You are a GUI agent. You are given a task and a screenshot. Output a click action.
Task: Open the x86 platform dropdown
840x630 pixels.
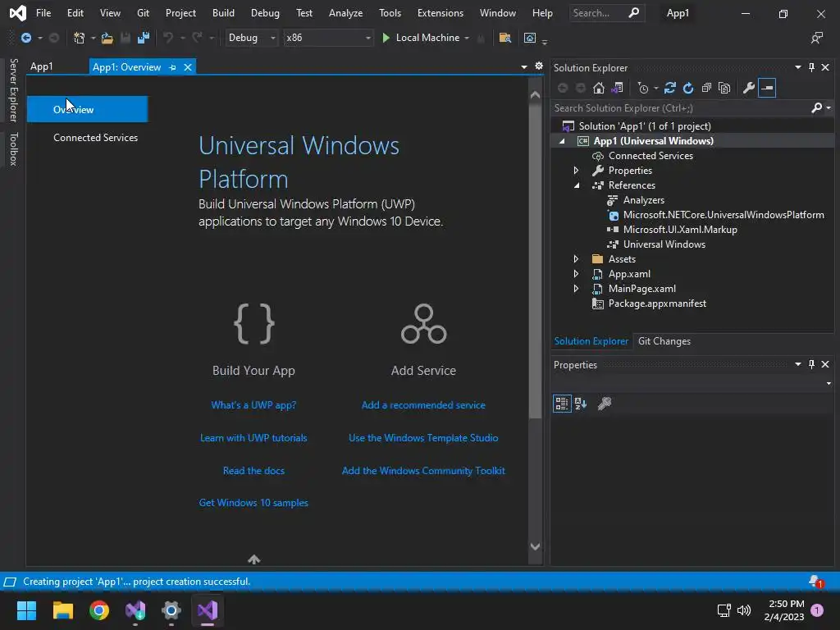coord(328,38)
